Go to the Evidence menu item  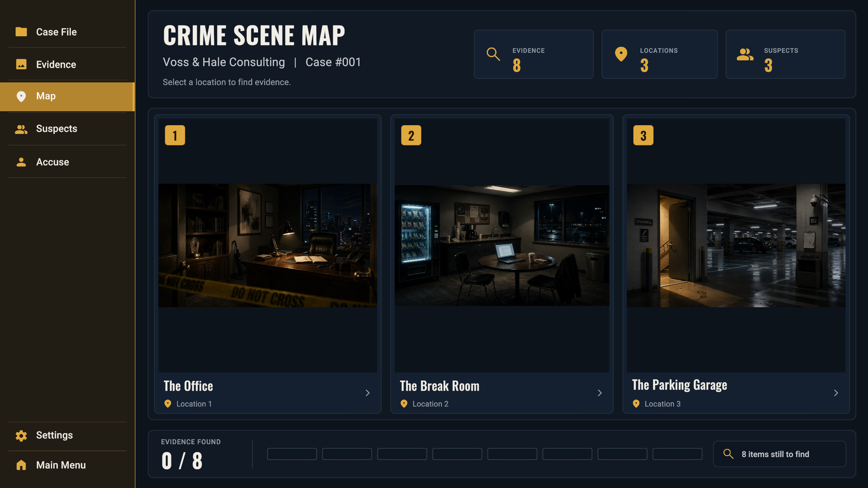tap(67, 64)
